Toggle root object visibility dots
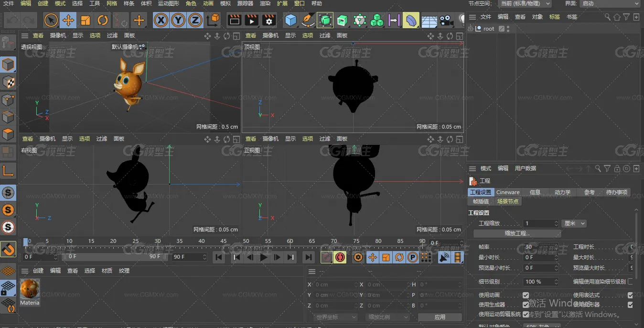 (508, 29)
